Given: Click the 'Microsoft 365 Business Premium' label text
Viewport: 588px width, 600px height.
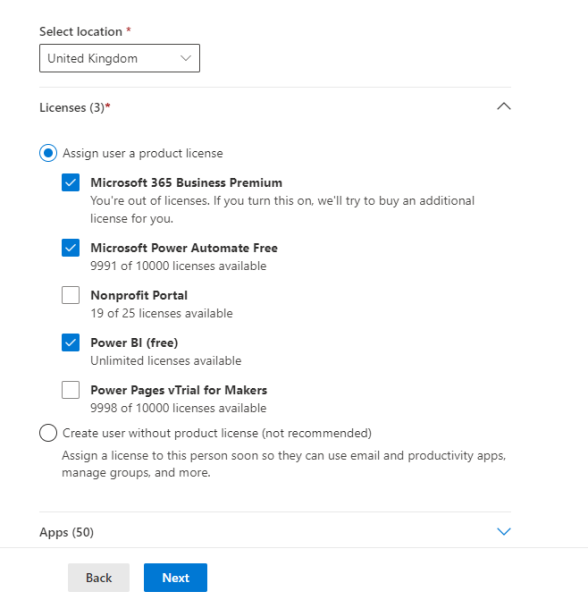Looking at the screenshot, I should [186, 183].
